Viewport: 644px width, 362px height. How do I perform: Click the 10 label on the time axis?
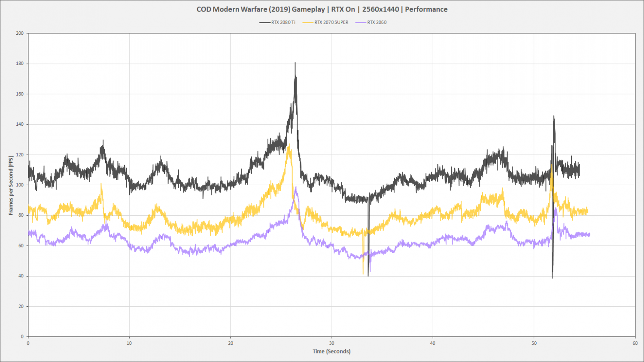point(129,343)
